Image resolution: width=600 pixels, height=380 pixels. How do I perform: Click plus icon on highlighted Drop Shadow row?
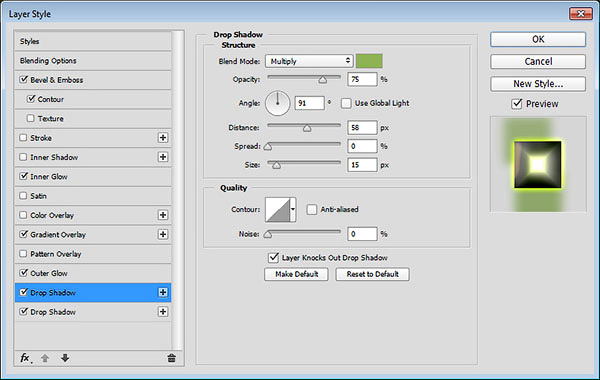[163, 292]
